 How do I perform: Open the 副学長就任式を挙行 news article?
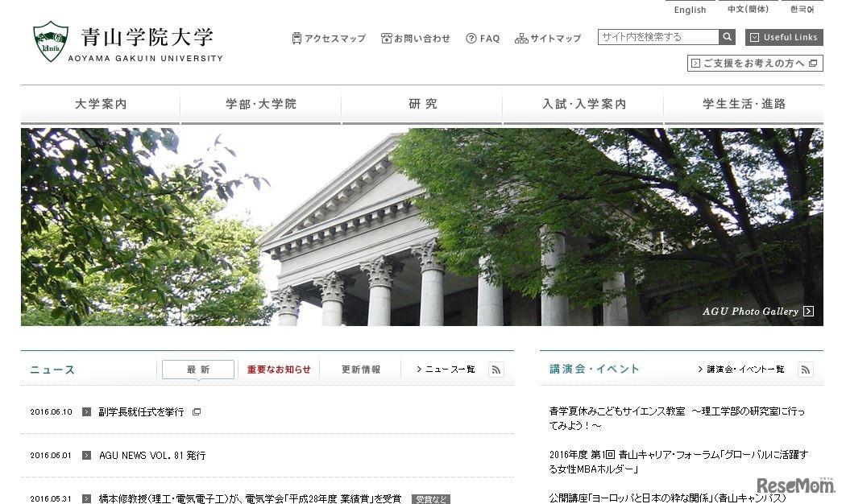[x=139, y=411]
